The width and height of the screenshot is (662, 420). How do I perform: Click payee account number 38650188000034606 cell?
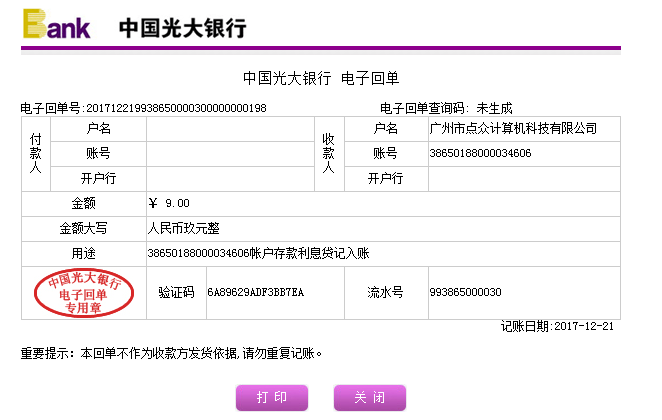[524, 154]
